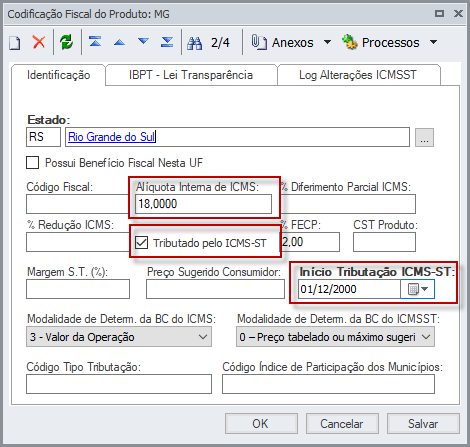470x447 pixels.
Task: Open state lookup with ellipsis button
Action: point(424,137)
